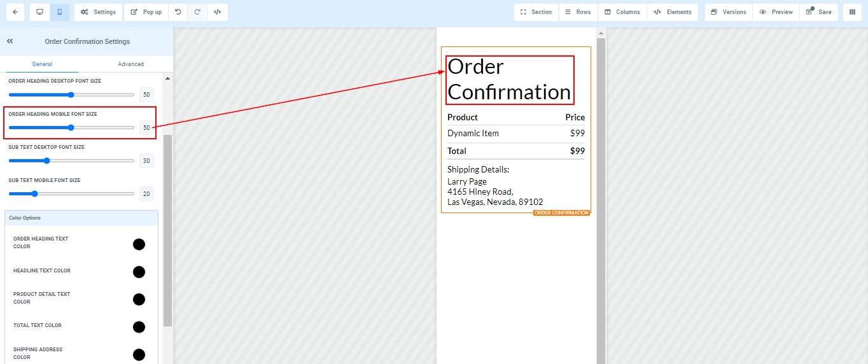Open the Pop up option
The height and width of the screenshot is (364, 868).
(146, 12)
